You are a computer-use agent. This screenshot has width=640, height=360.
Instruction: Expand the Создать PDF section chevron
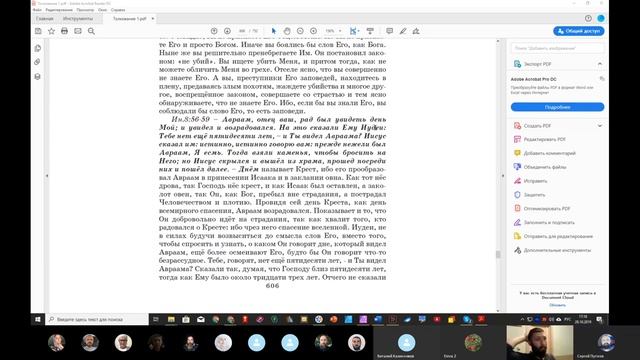[600, 126]
